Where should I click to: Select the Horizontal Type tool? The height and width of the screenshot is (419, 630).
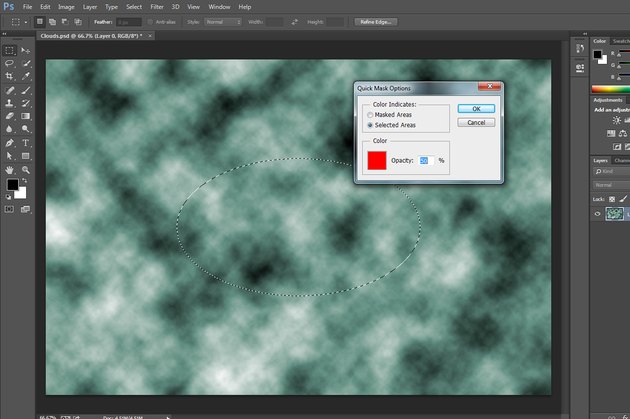tap(25, 143)
